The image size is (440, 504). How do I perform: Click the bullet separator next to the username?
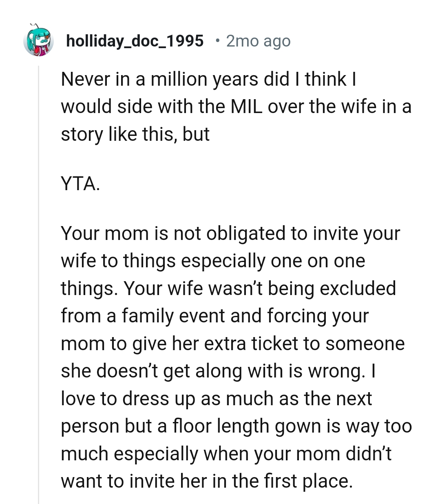pos(218,41)
